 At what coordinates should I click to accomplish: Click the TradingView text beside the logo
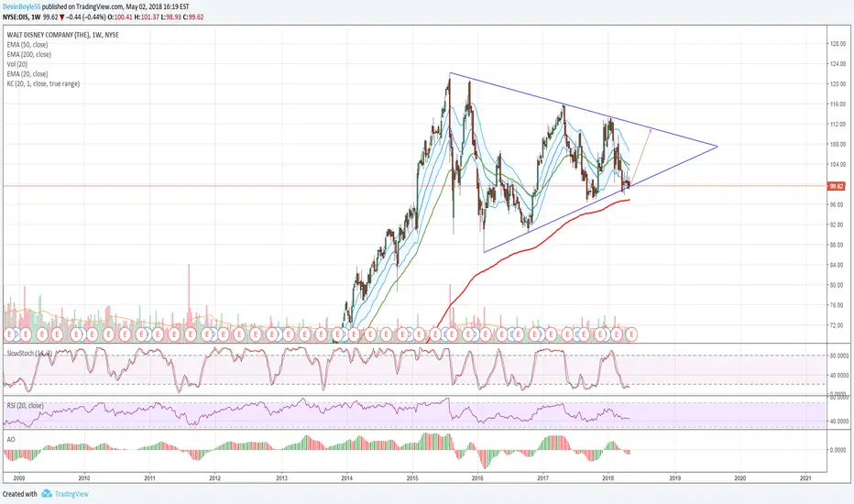[71, 494]
